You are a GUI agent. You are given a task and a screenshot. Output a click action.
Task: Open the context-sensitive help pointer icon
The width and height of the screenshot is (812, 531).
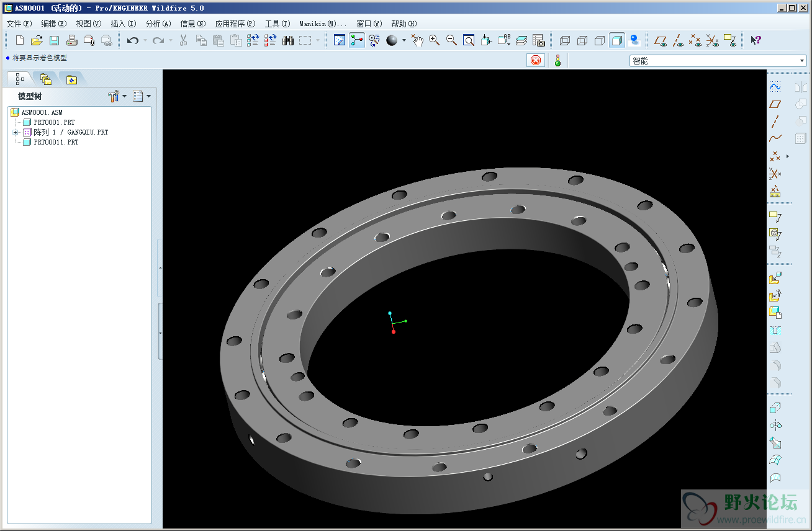[755, 40]
